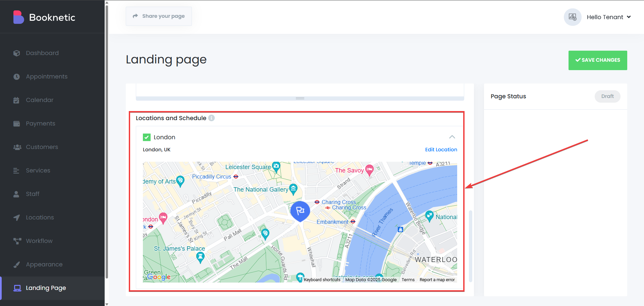Click the Services list icon
644x306 pixels.
(x=16, y=170)
